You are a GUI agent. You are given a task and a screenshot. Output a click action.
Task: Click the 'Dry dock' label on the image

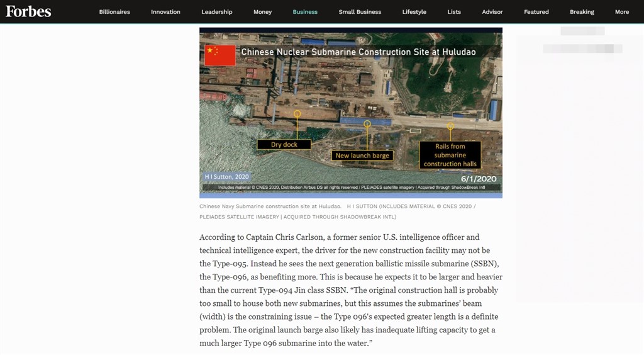(x=284, y=145)
